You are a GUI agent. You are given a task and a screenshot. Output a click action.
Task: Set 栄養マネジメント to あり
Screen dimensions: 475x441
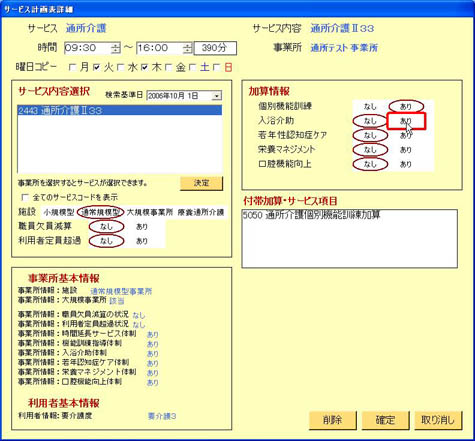pyautogui.click(x=406, y=150)
